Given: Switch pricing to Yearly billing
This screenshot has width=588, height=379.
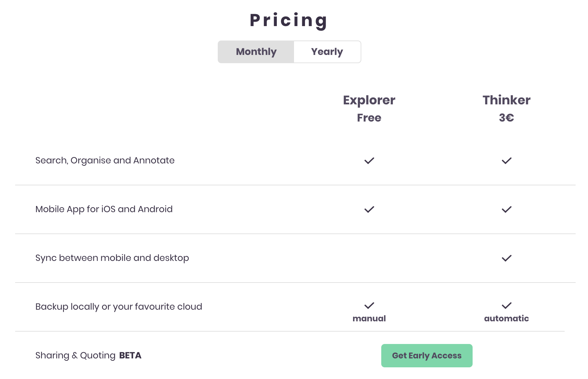Looking at the screenshot, I should [327, 52].
